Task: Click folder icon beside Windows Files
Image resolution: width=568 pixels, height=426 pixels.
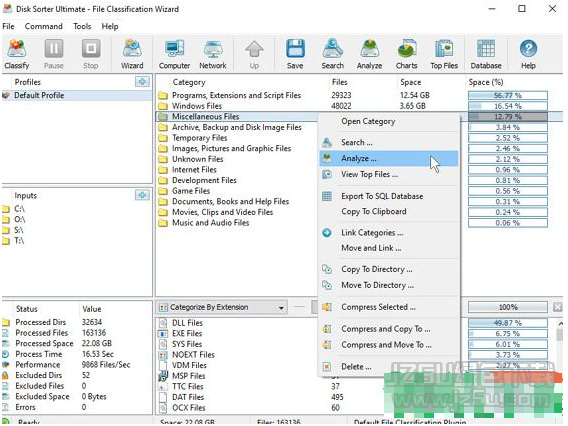Action: point(163,106)
